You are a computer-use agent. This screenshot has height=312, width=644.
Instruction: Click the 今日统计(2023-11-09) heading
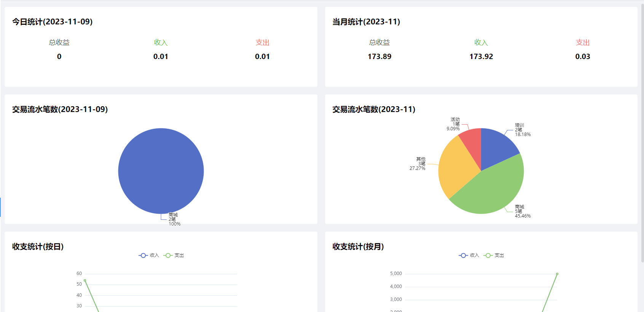tap(53, 22)
